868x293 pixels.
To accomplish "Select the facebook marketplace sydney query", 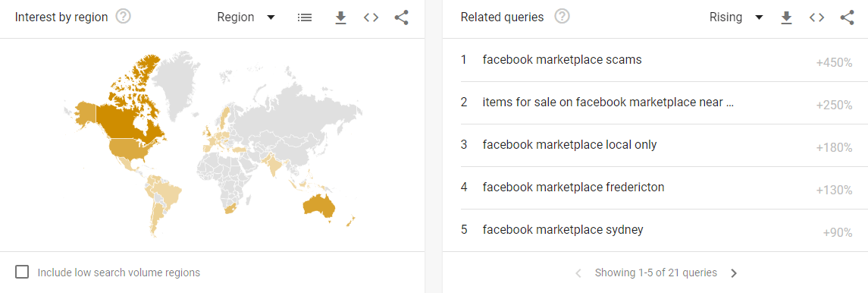I will [656, 230].
